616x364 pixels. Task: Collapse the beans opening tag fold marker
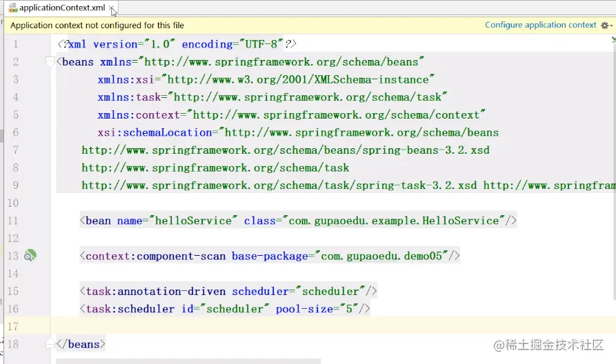[x=50, y=61]
